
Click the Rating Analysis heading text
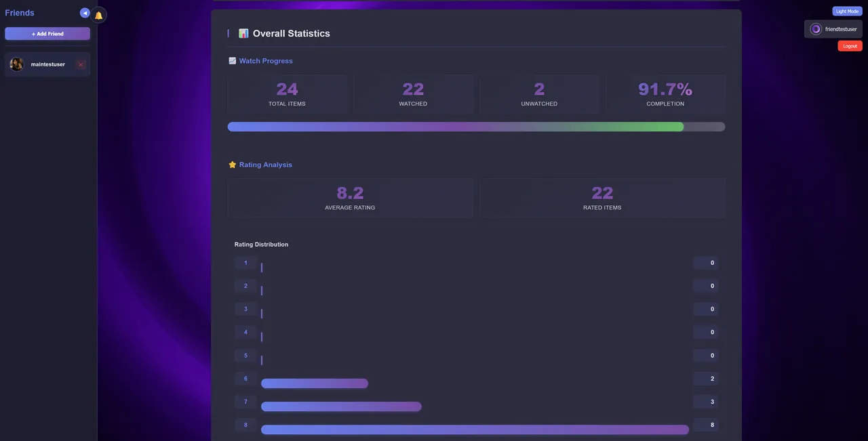266,165
